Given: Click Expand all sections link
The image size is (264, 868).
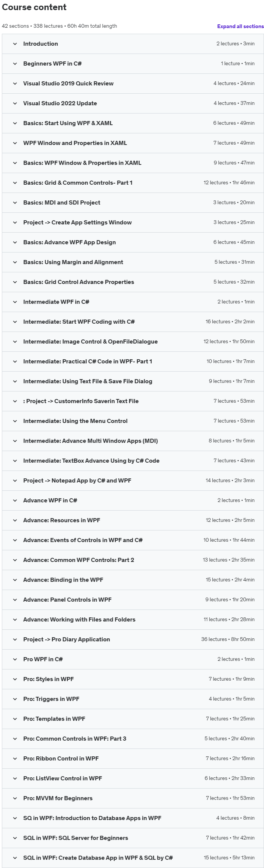Looking at the screenshot, I should click(240, 26).
